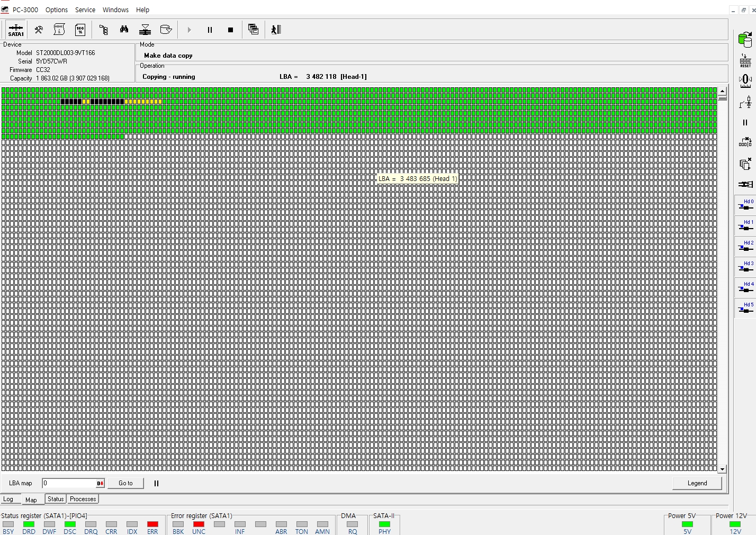Stop the copy with the toolbar stop button
756x535 pixels.
coord(230,30)
